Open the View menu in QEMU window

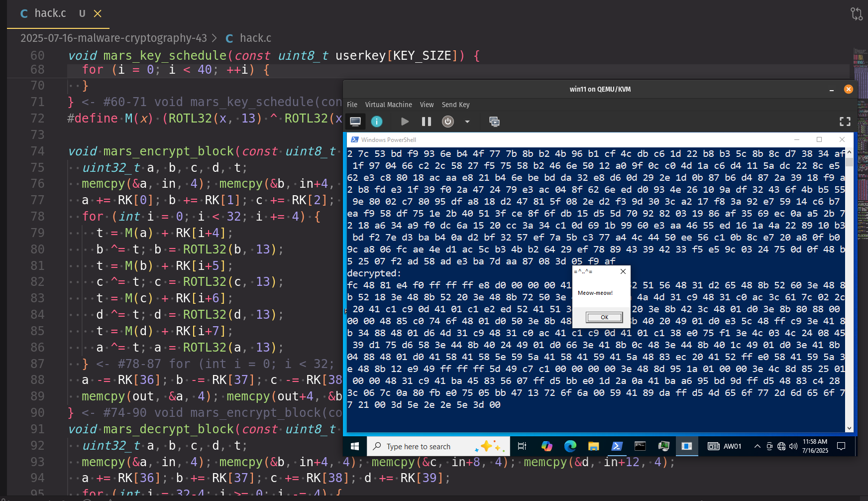(427, 105)
